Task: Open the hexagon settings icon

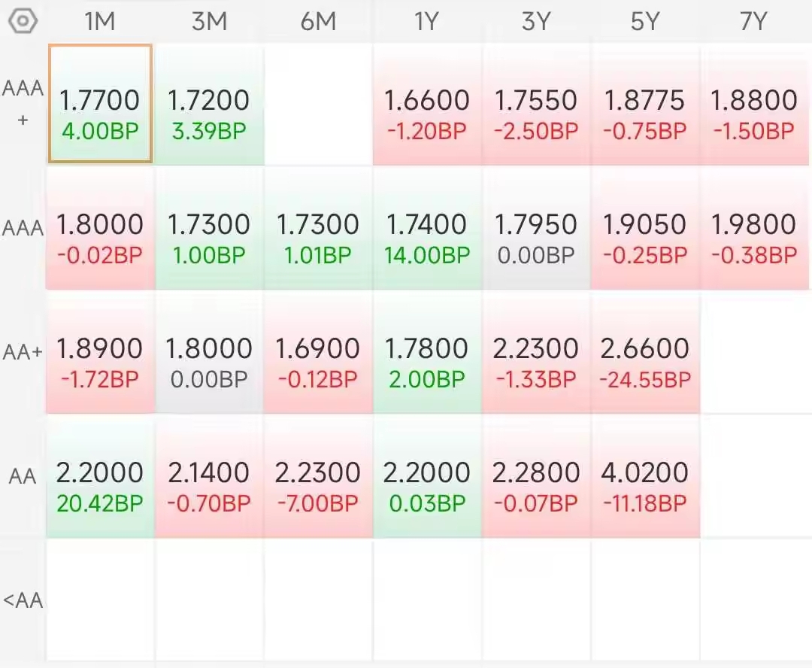Action: tap(23, 21)
